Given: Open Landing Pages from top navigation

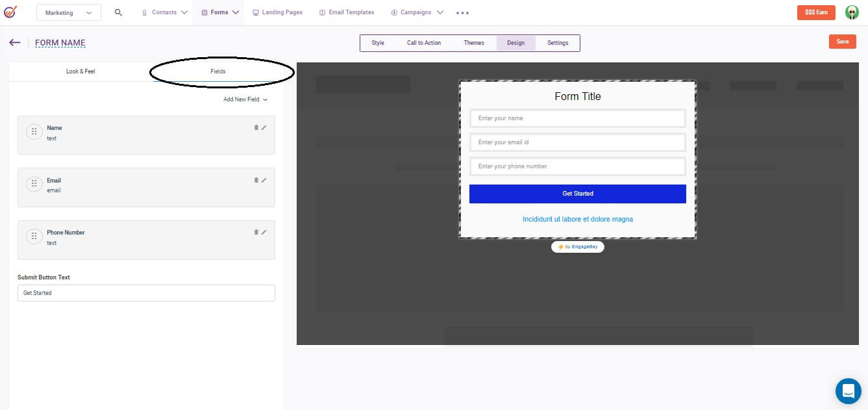Looking at the screenshot, I should (277, 12).
